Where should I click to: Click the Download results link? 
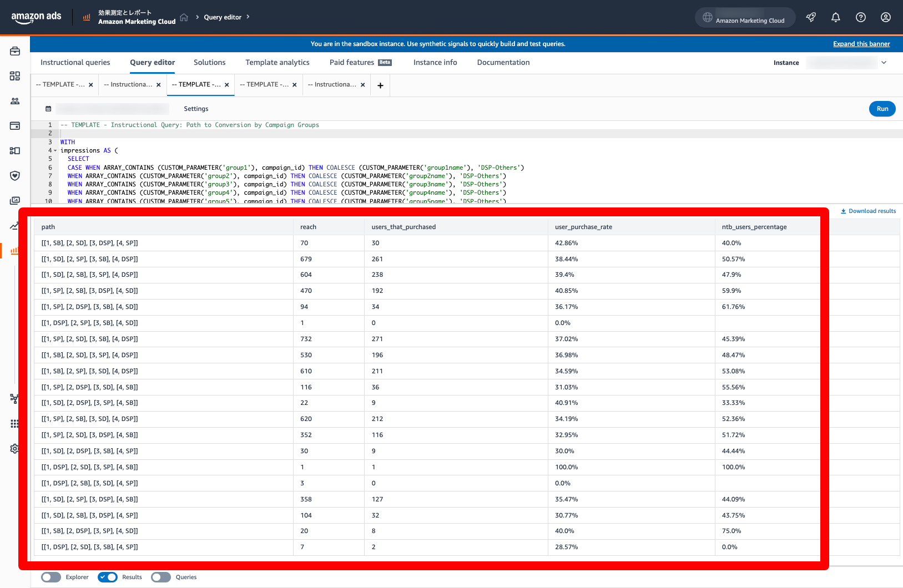(x=868, y=211)
